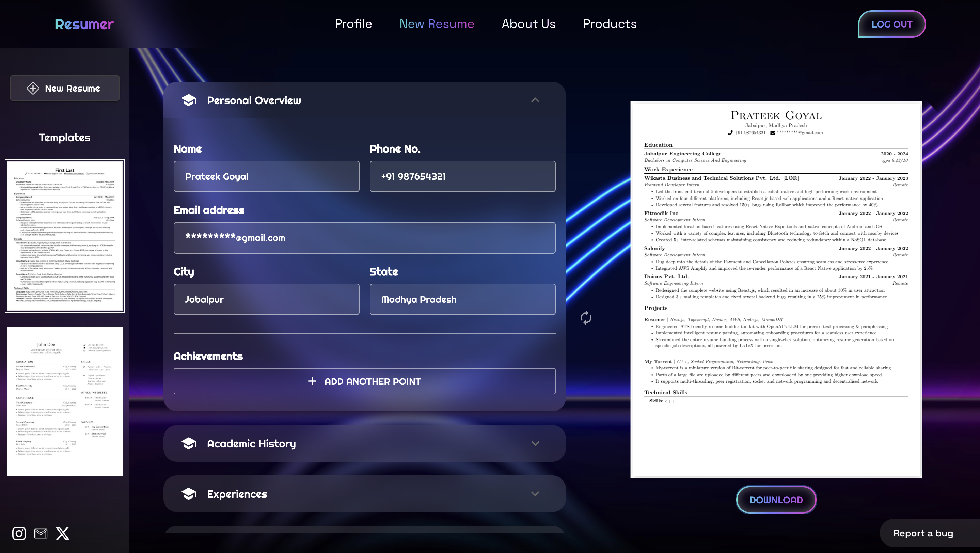Click the X (Twitter) social icon
Image resolution: width=980 pixels, height=553 pixels.
63,533
